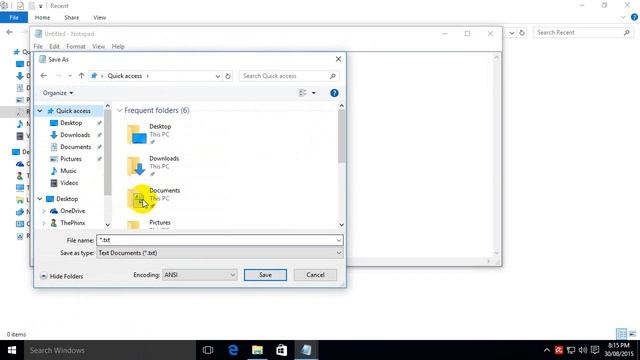Open Action Center notifications icon
The width and height of the screenshot is (640, 360).
coord(595,350)
